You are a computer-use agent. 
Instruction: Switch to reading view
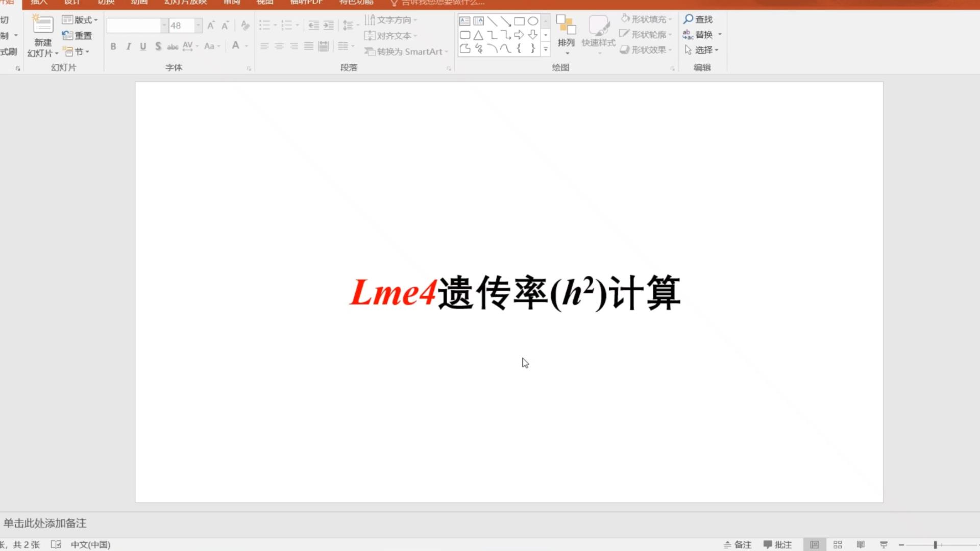point(861,545)
